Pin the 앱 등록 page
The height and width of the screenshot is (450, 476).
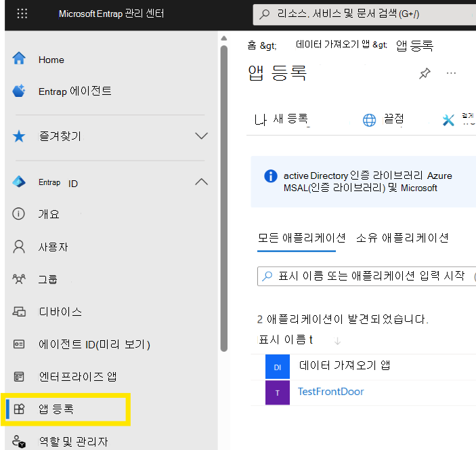pyautogui.click(x=425, y=73)
